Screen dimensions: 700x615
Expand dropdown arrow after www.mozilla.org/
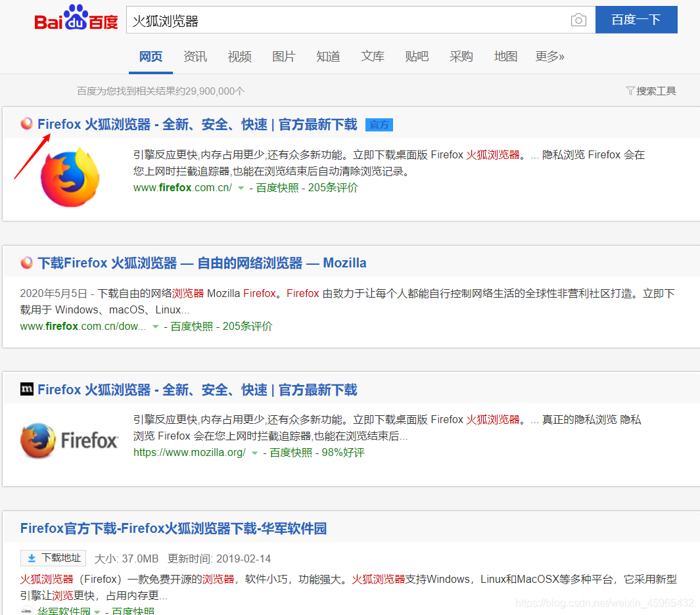click(x=255, y=453)
